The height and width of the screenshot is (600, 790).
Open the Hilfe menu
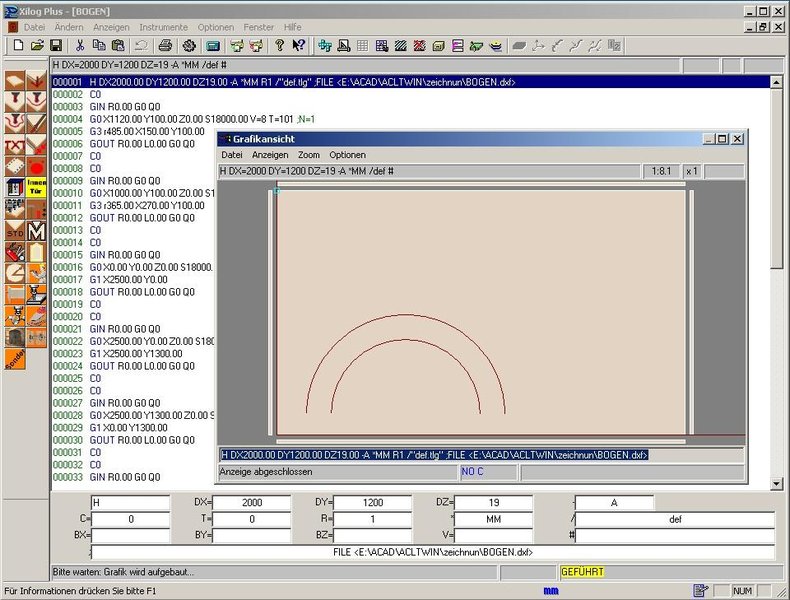(292, 27)
